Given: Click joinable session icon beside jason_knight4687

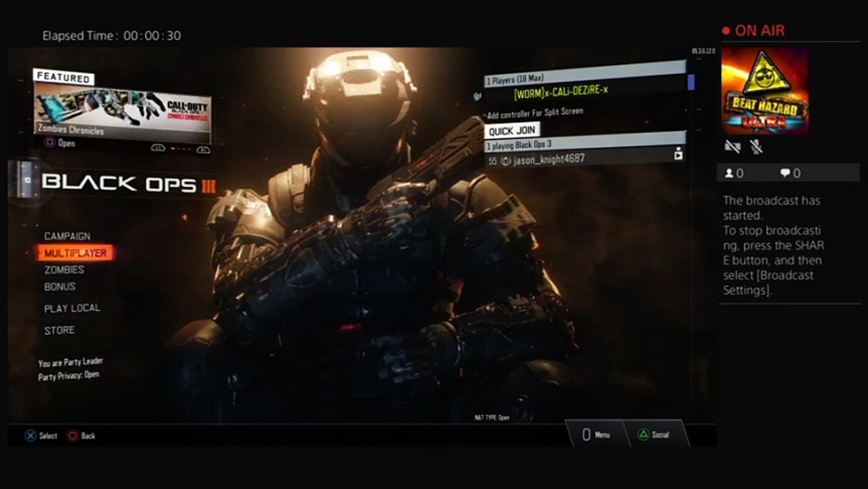Looking at the screenshot, I should coord(678,155).
